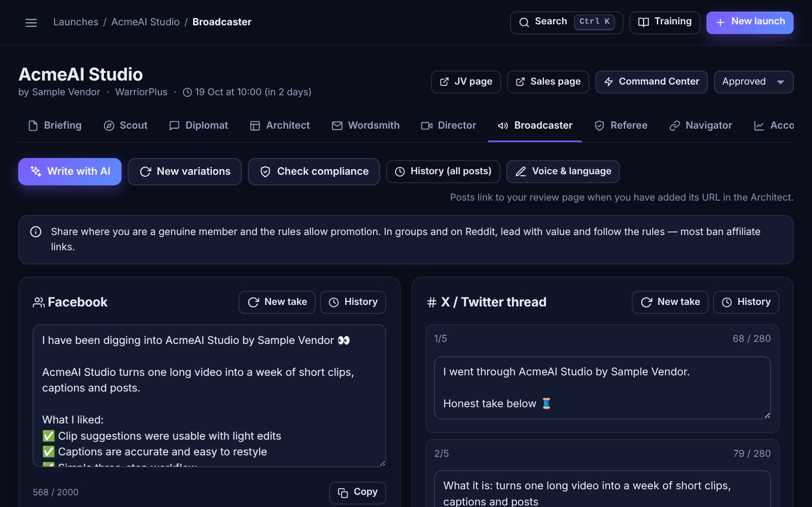
Task: Click New take for X / Twitter thread
Action: [670, 302]
